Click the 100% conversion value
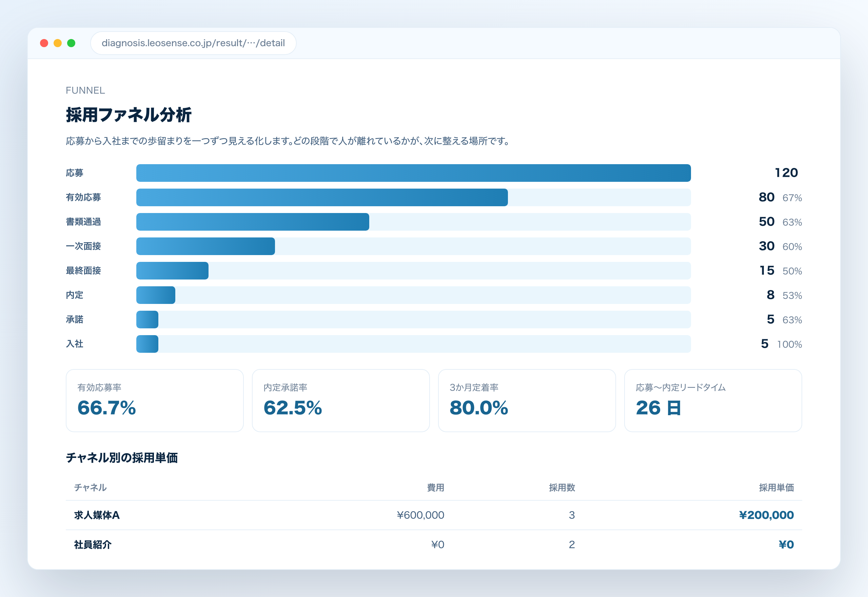 pos(789,345)
